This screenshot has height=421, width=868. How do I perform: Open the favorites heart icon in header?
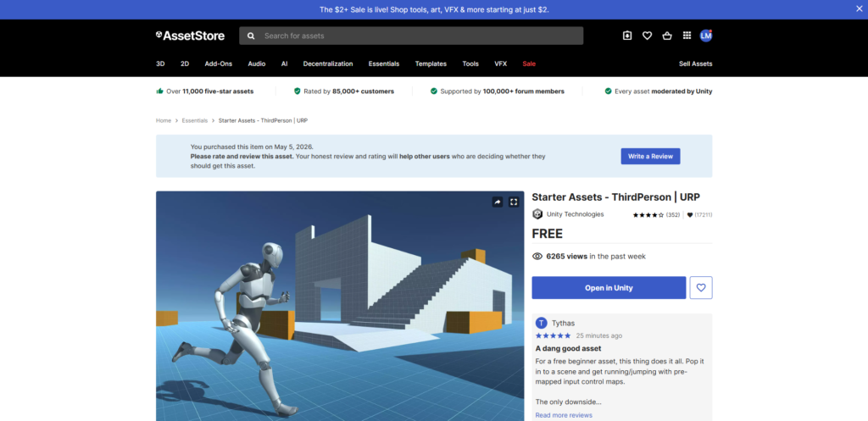click(647, 36)
